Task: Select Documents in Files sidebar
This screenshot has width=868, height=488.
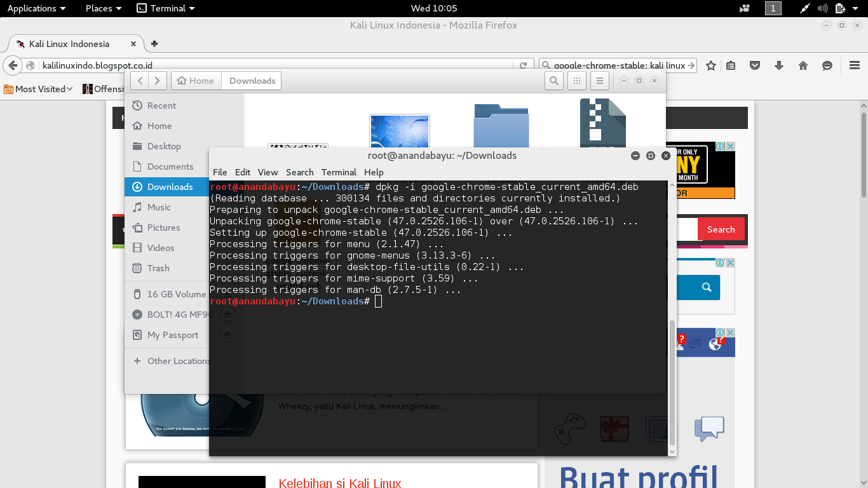Action: (166, 166)
